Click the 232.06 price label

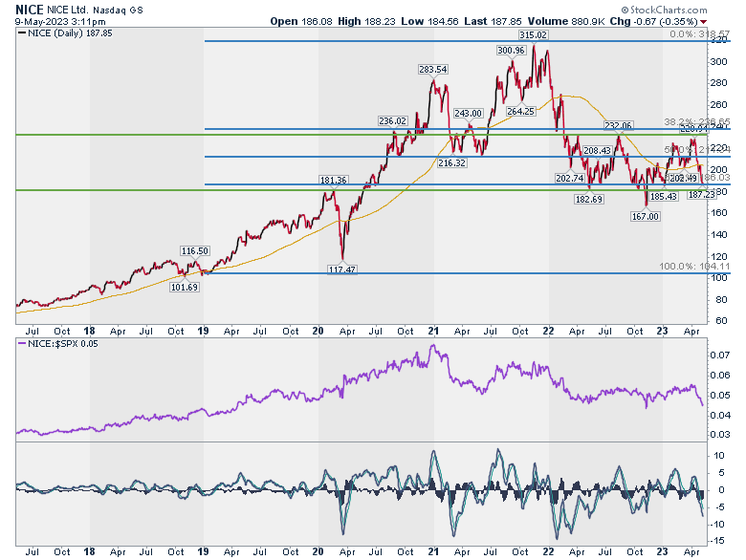click(618, 125)
